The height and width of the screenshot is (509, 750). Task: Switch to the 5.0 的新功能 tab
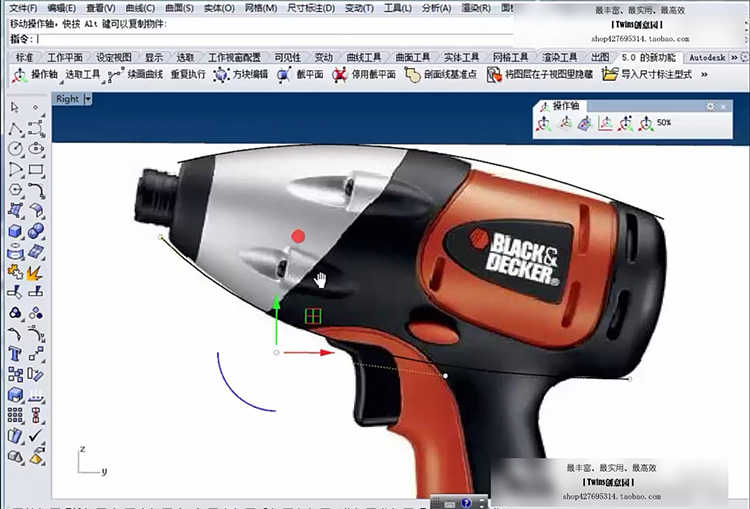coord(649,57)
